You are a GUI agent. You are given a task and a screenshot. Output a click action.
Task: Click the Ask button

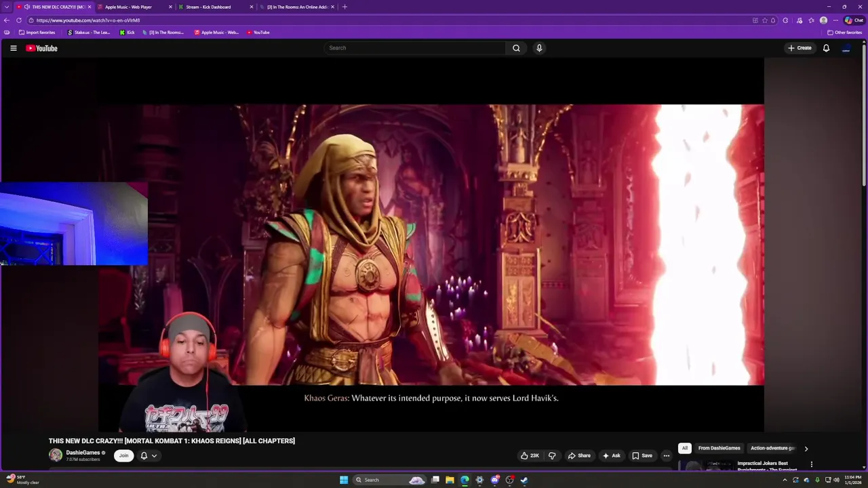pos(611,455)
